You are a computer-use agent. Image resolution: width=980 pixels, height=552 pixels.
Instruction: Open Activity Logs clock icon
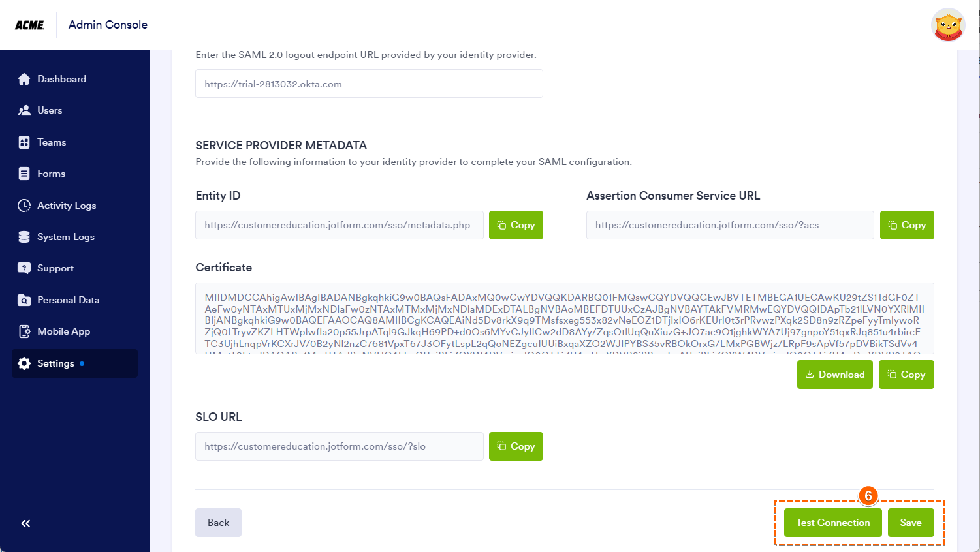coord(24,206)
